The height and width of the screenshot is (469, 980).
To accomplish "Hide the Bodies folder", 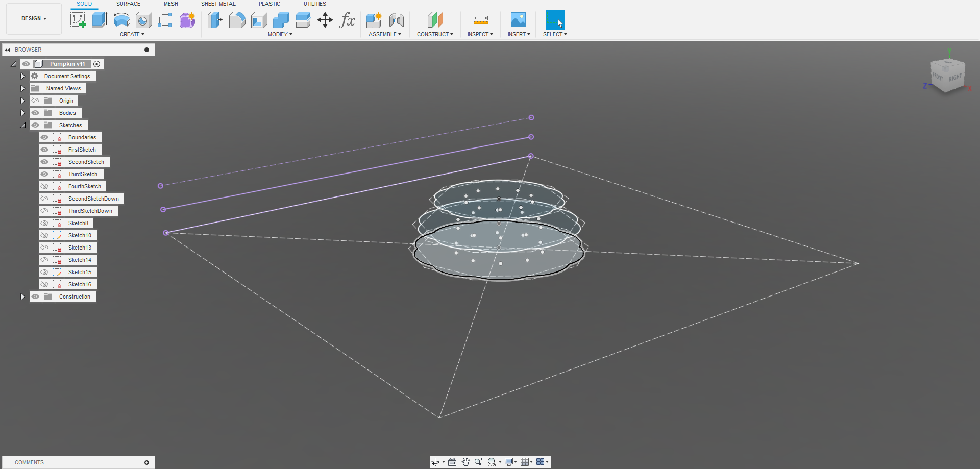I will pyautogui.click(x=35, y=113).
